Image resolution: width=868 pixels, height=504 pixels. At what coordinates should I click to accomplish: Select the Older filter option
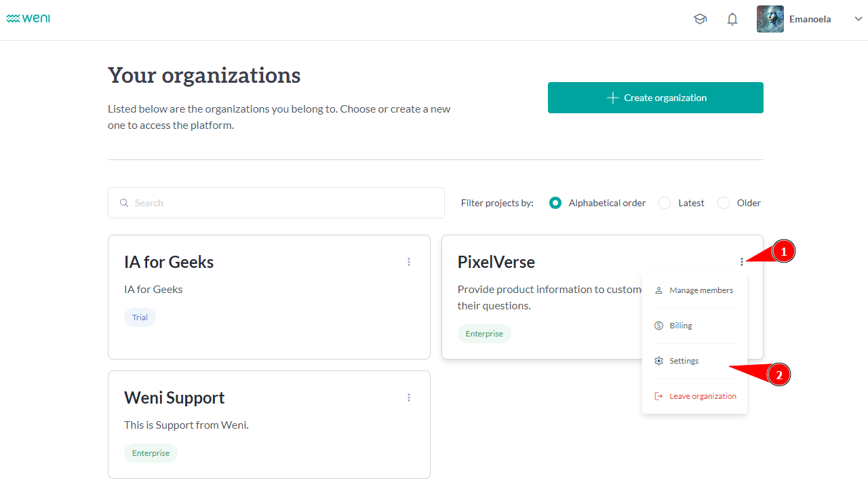click(x=724, y=203)
